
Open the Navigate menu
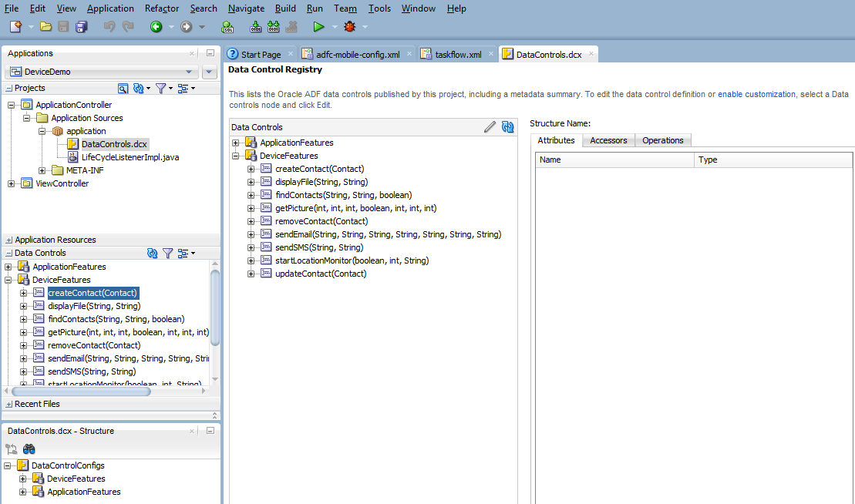[x=246, y=8]
